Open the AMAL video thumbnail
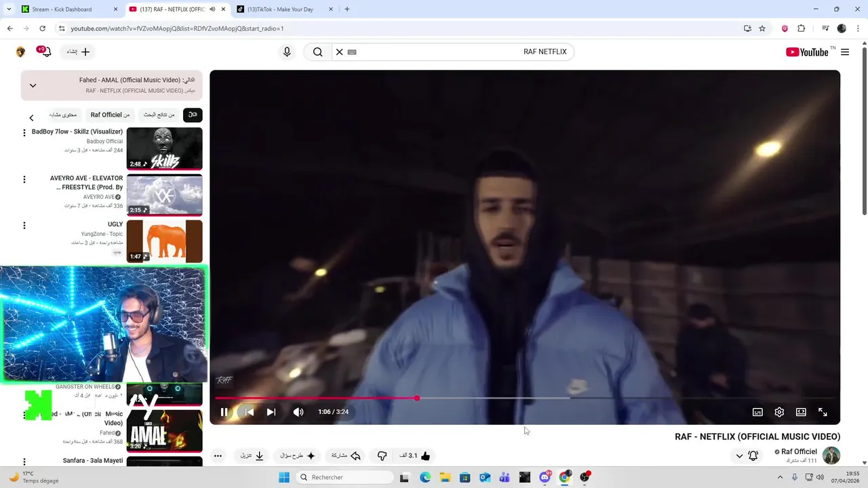The height and width of the screenshot is (488, 868). point(164,431)
